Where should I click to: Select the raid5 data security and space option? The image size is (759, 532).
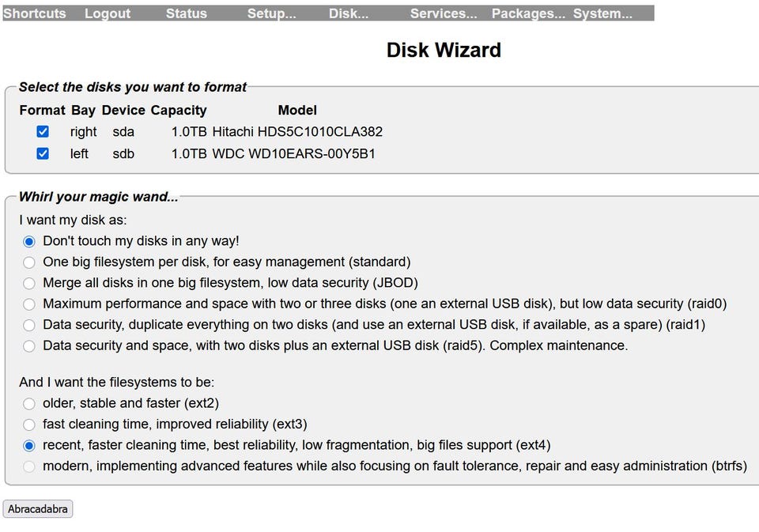pyautogui.click(x=29, y=346)
